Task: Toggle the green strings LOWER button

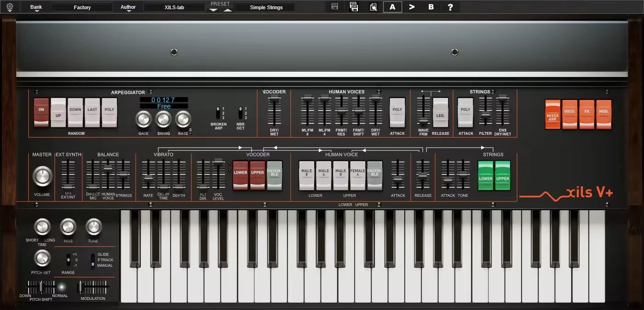Action: pyautogui.click(x=486, y=175)
